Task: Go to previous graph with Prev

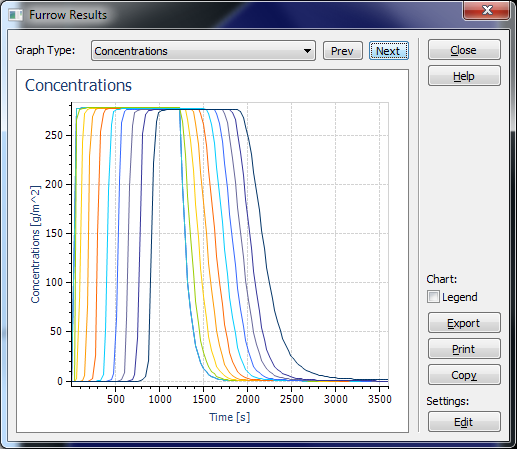Action: pos(342,51)
